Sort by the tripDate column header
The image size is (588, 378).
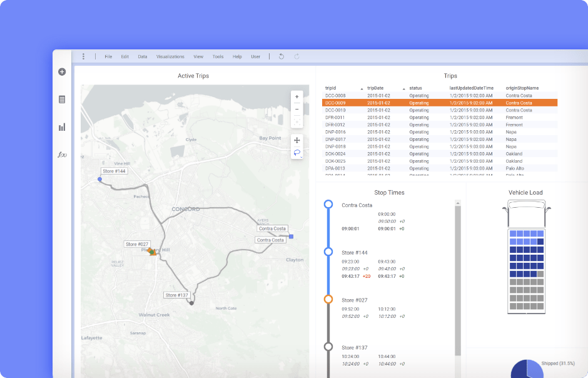(375, 88)
